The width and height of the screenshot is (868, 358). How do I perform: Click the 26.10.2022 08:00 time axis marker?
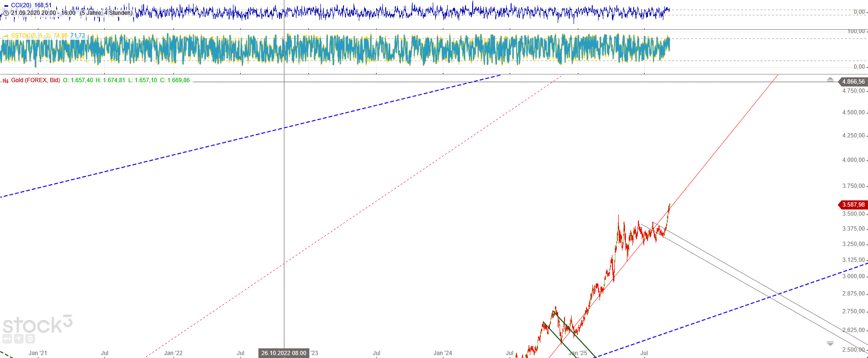(283, 353)
